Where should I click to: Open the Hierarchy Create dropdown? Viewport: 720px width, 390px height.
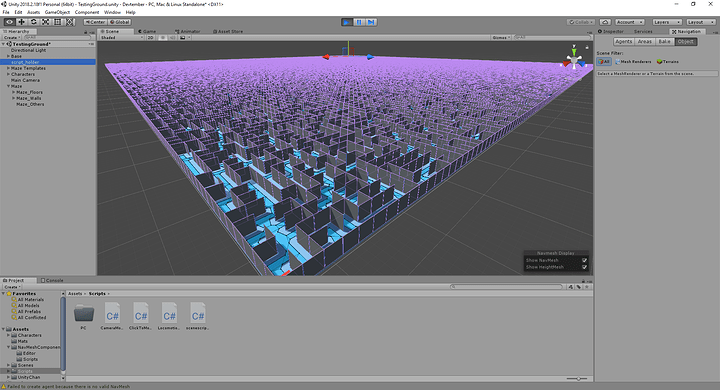[x=12, y=38]
